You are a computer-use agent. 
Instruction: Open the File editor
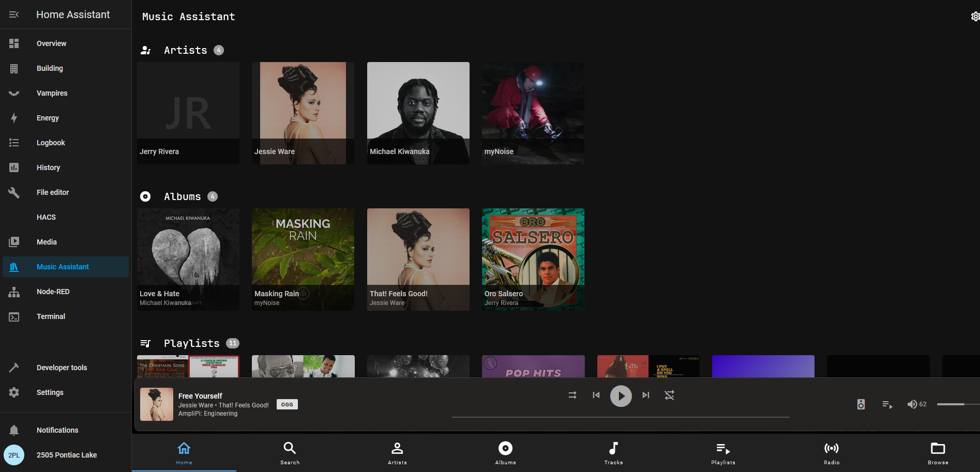click(65, 192)
